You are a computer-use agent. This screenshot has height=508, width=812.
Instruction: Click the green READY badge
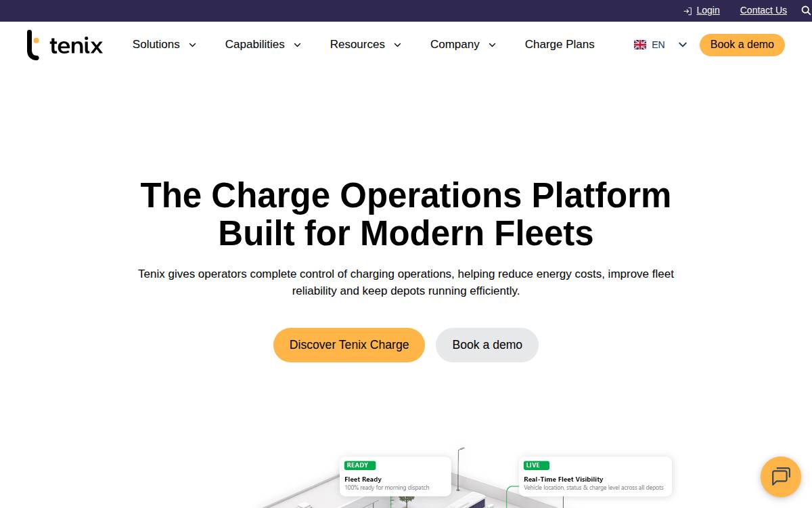pos(360,465)
